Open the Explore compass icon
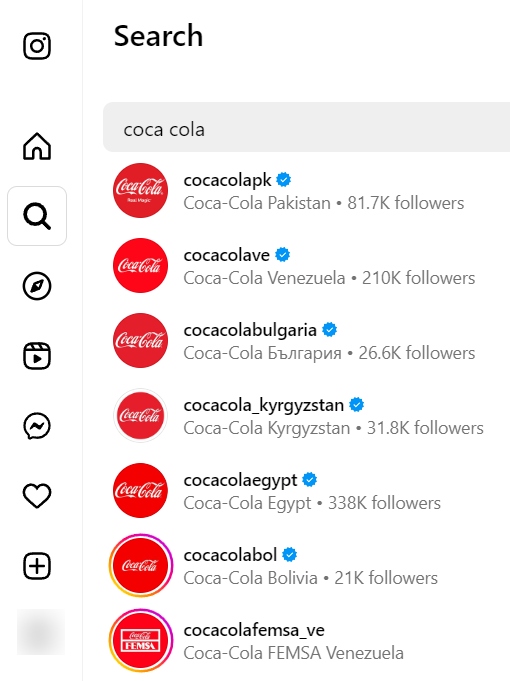510x681 pixels. point(37,286)
